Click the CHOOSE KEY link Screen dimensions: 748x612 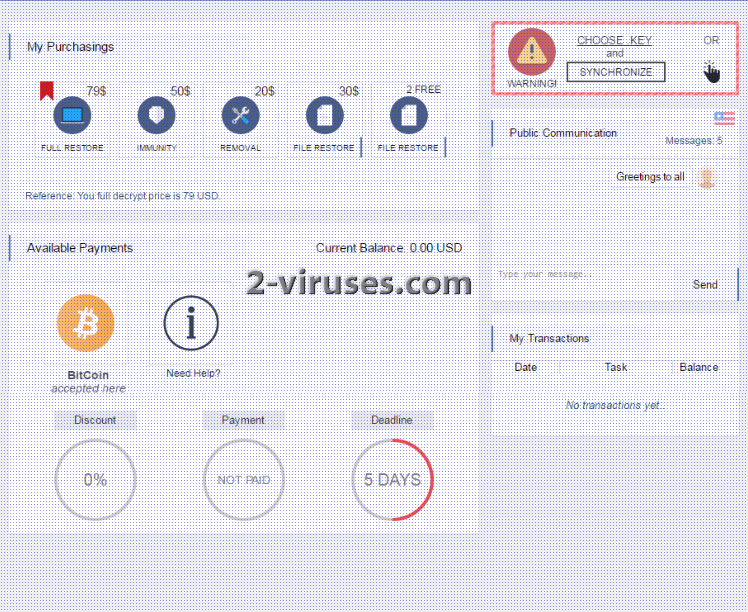click(x=614, y=40)
